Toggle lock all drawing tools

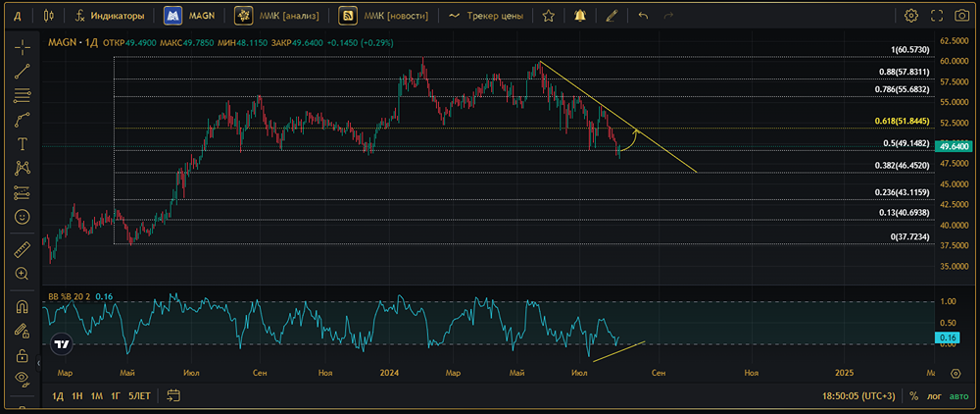point(23,356)
